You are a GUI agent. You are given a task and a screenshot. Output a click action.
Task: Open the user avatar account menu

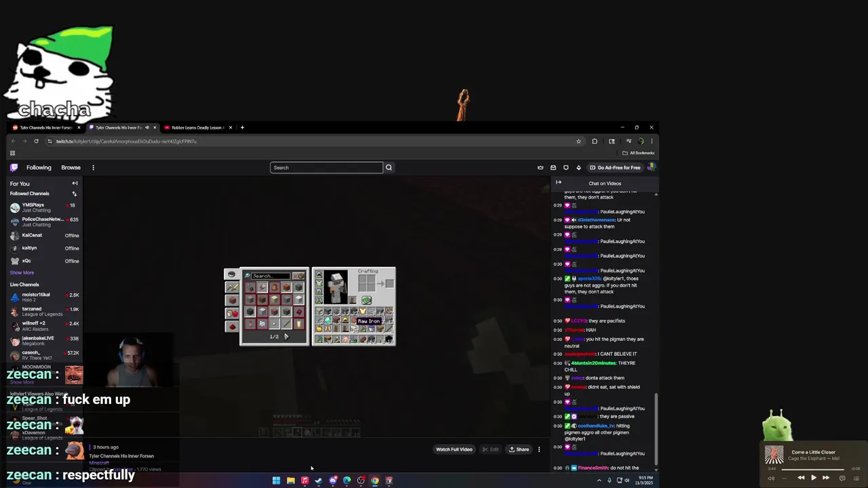coord(651,167)
